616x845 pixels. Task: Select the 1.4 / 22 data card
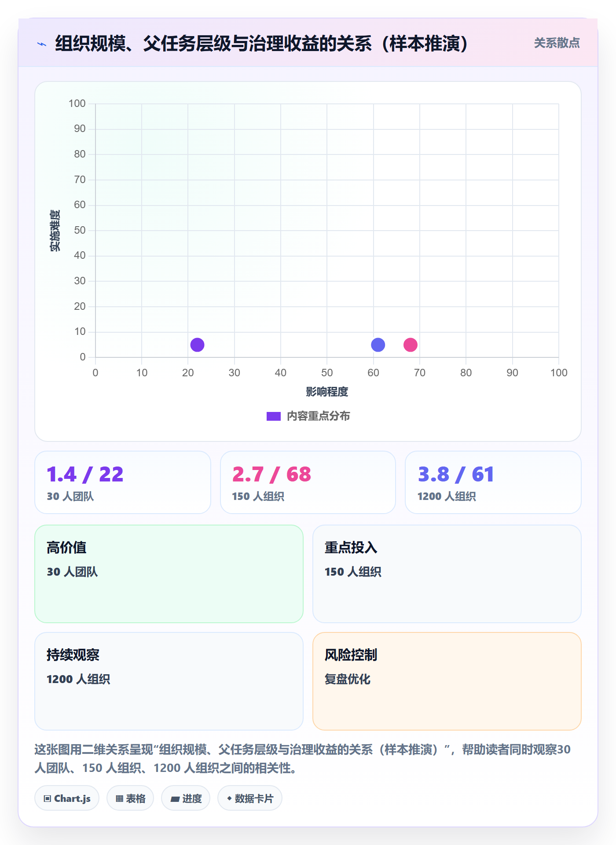pos(123,482)
